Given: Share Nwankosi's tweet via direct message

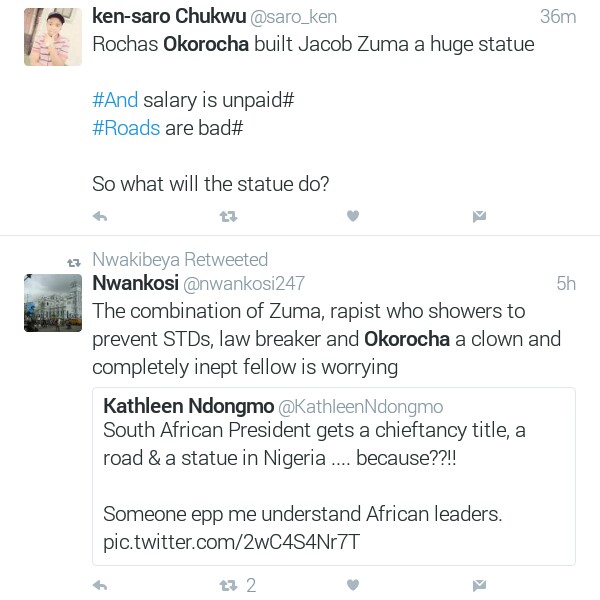Looking at the screenshot, I should click(x=479, y=585).
